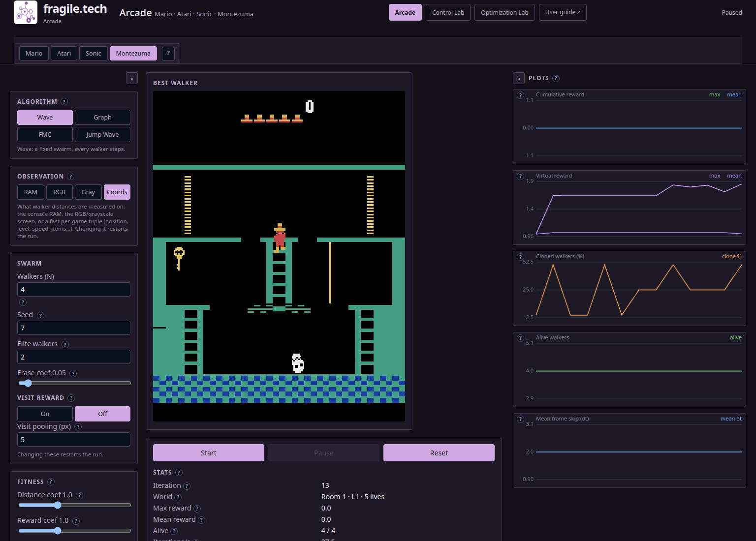Click the Plots help icon
Screen dimensions: 756x541
(x=556, y=78)
